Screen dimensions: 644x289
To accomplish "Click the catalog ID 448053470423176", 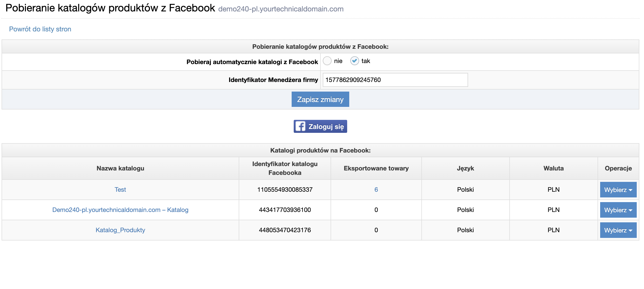I will [285, 230].
